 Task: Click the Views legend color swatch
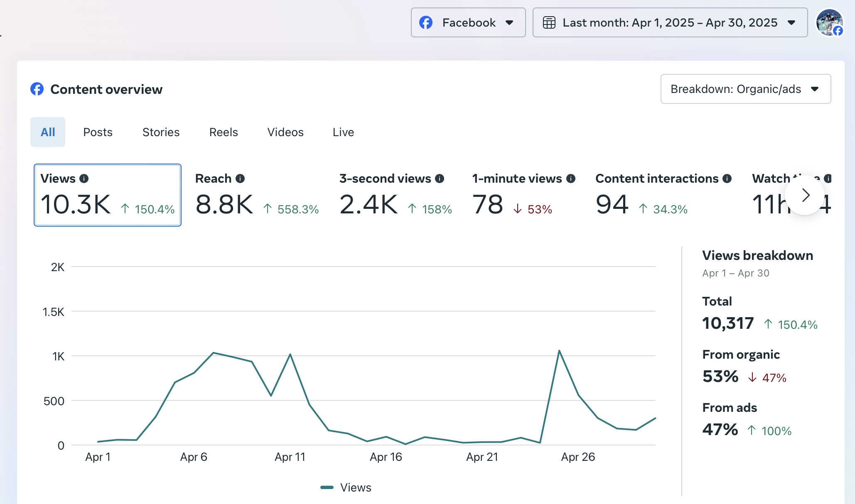coord(327,487)
